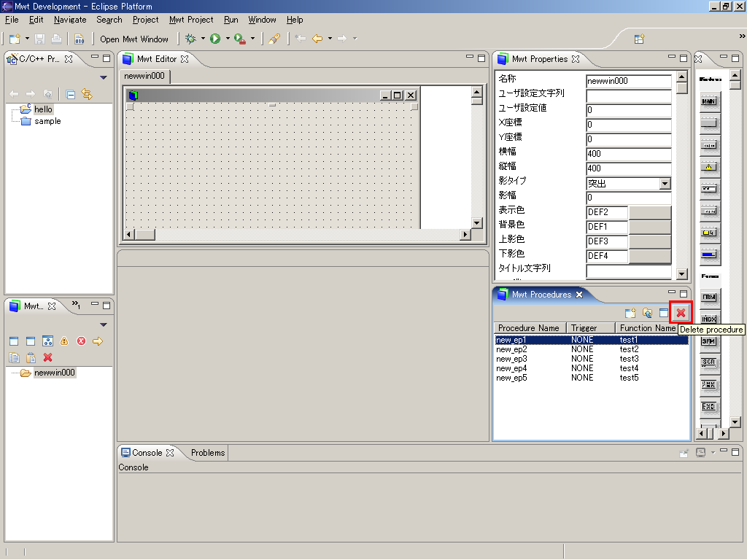Click the 名称 field containing newwin000

[629, 81]
